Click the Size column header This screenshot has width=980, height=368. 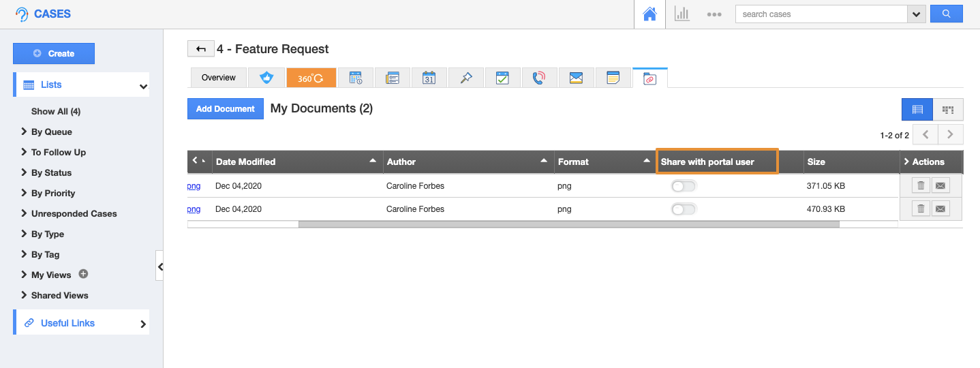(x=816, y=162)
